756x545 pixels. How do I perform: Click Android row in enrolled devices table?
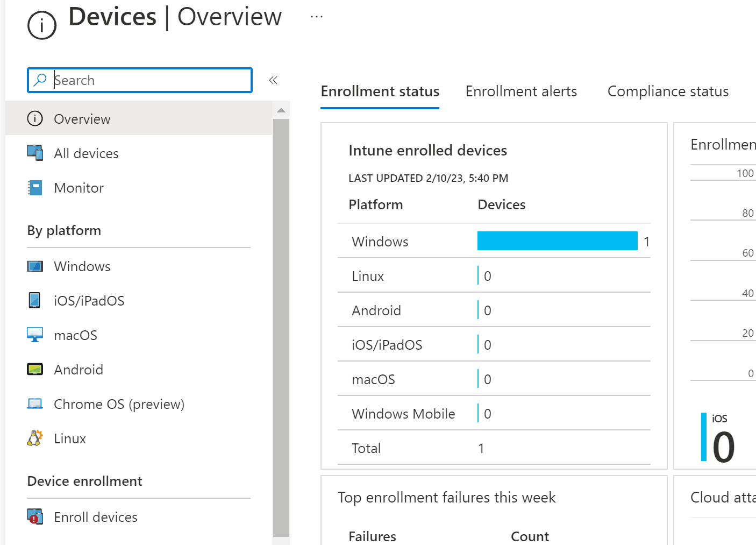(494, 310)
